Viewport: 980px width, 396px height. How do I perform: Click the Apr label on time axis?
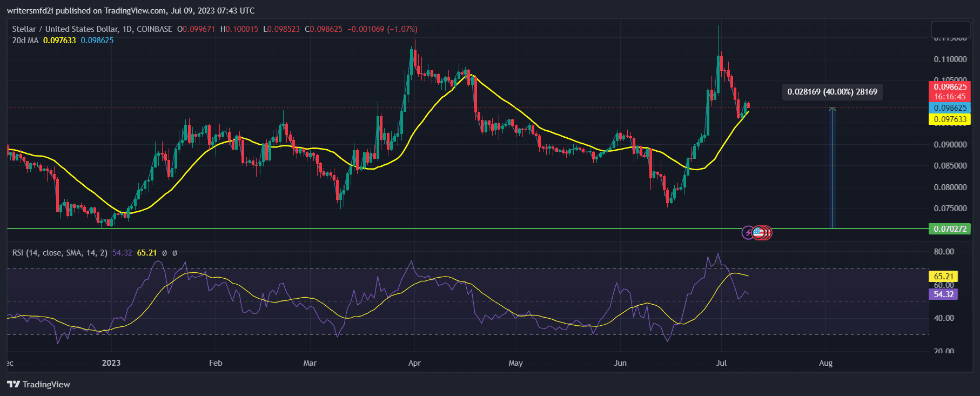click(414, 363)
